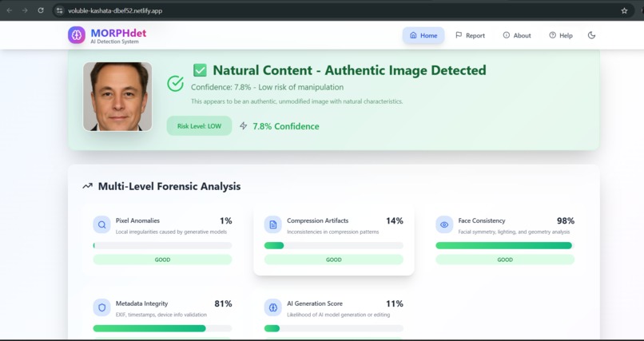Toggle dark mode with moon icon
The width and height of the screenshot is (644, 341).
point(591,35)
